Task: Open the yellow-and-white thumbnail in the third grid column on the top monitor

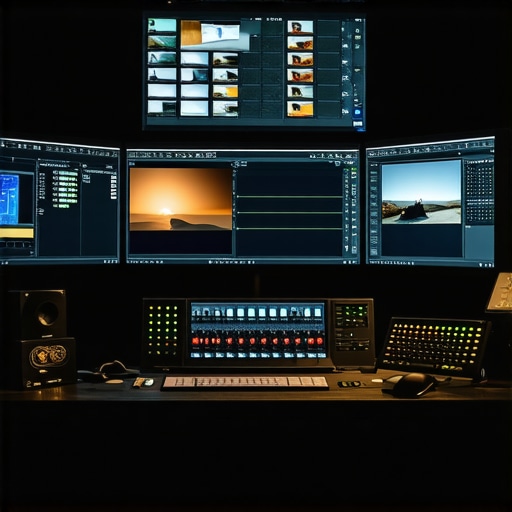Action: [x=226, y=91]
